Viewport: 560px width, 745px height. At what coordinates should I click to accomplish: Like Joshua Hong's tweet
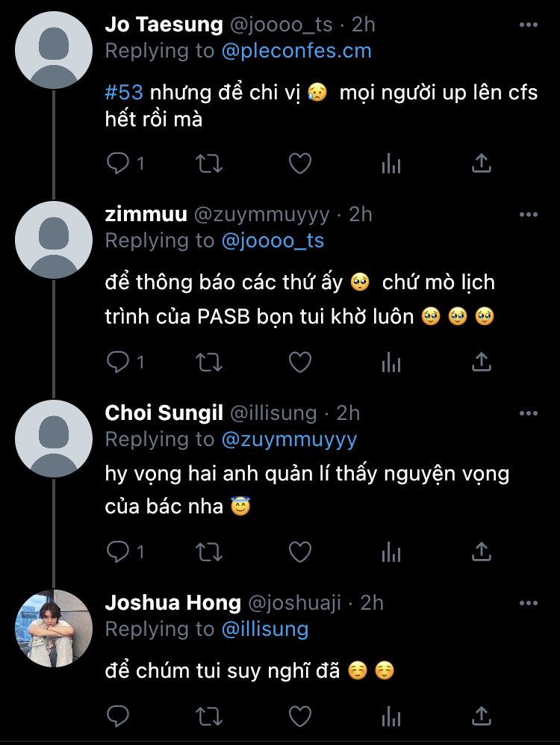[300, 716]
